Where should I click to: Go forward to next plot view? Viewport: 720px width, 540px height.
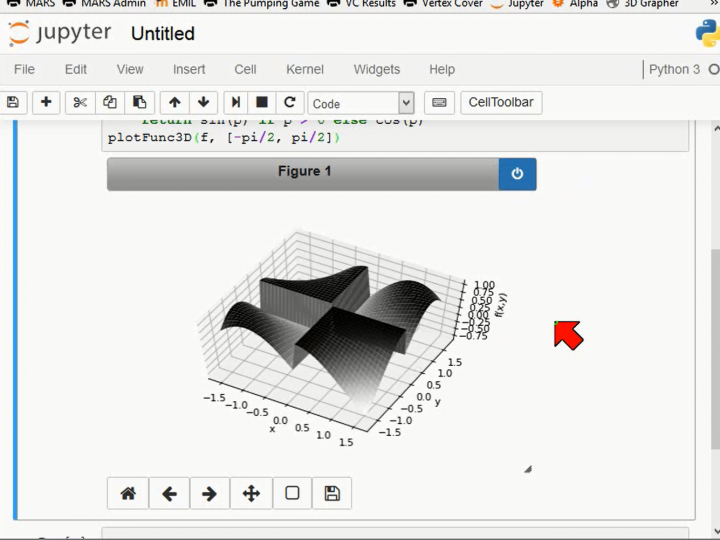[209, 494]
